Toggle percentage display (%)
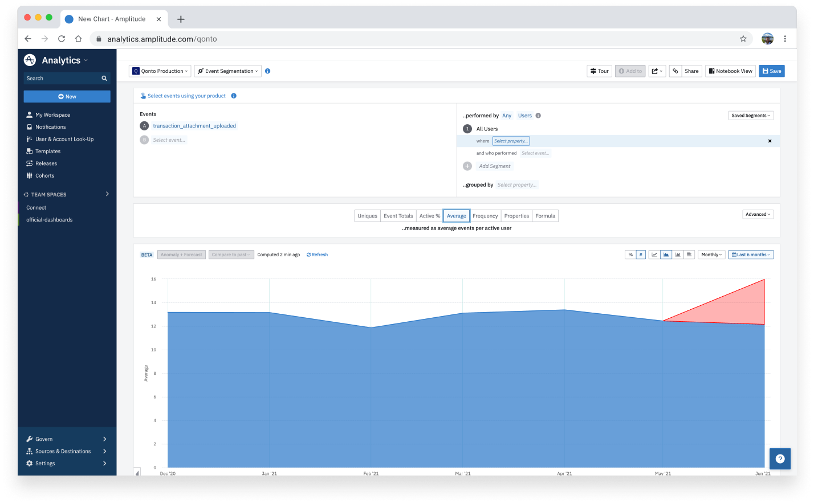Viewport: 814px width, 504px height. click(630, 255)
